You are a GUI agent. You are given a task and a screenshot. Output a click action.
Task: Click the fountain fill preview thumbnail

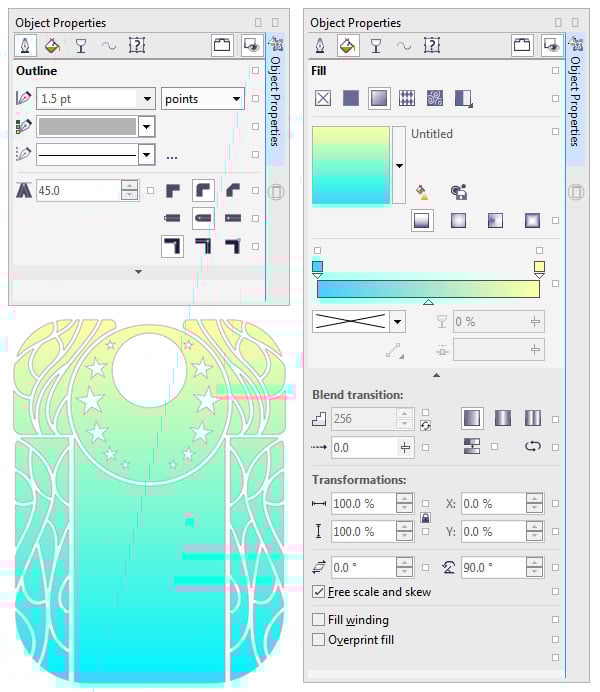click(351, 165)
